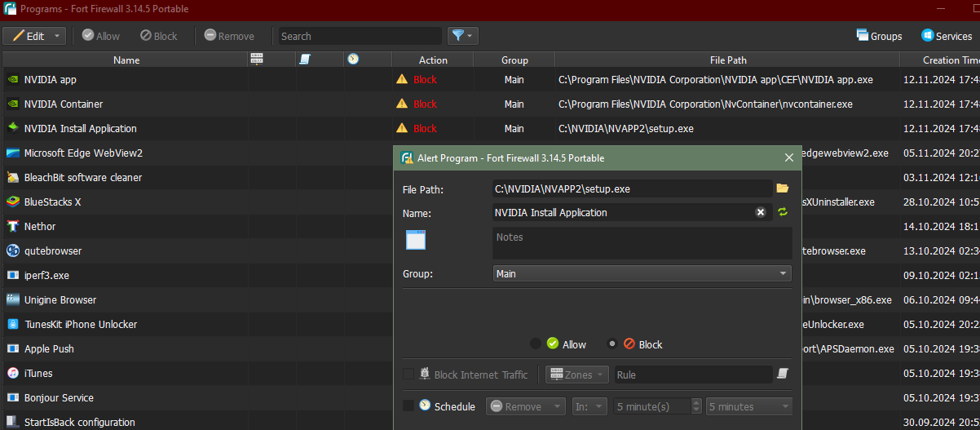Viewport: 980px width, 430px height.
Task: Select the Nethor program icon
Action: pyautogui.click(x=13, y=226)
